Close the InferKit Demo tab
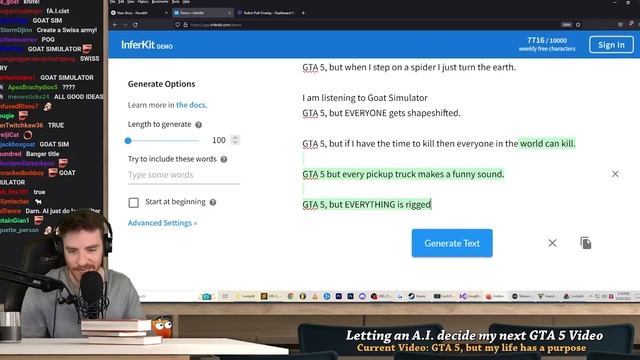 (x=229, y=13)
